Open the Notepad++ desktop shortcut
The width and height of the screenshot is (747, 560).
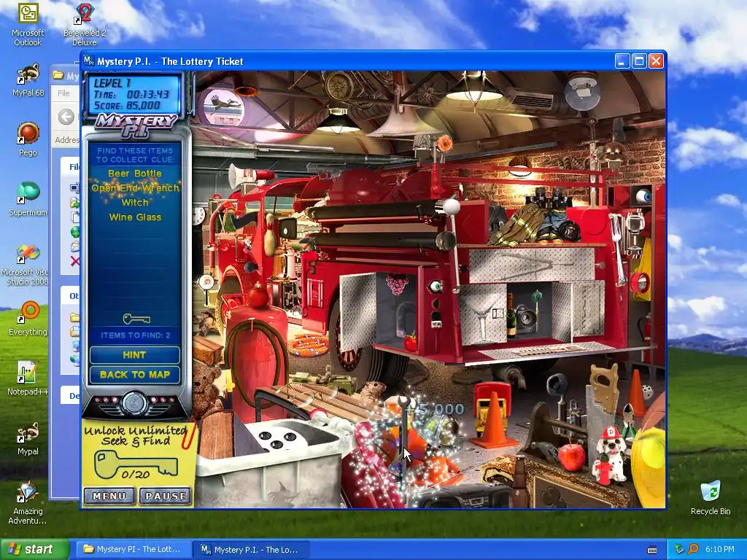[28, 378]
